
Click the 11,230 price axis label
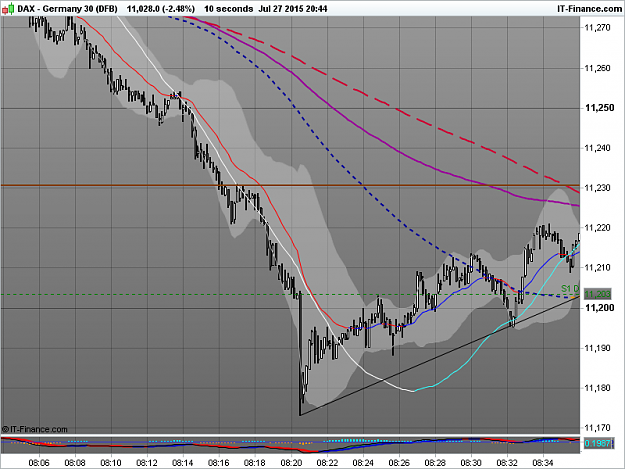pyautogui.click(x=597, y=188)
